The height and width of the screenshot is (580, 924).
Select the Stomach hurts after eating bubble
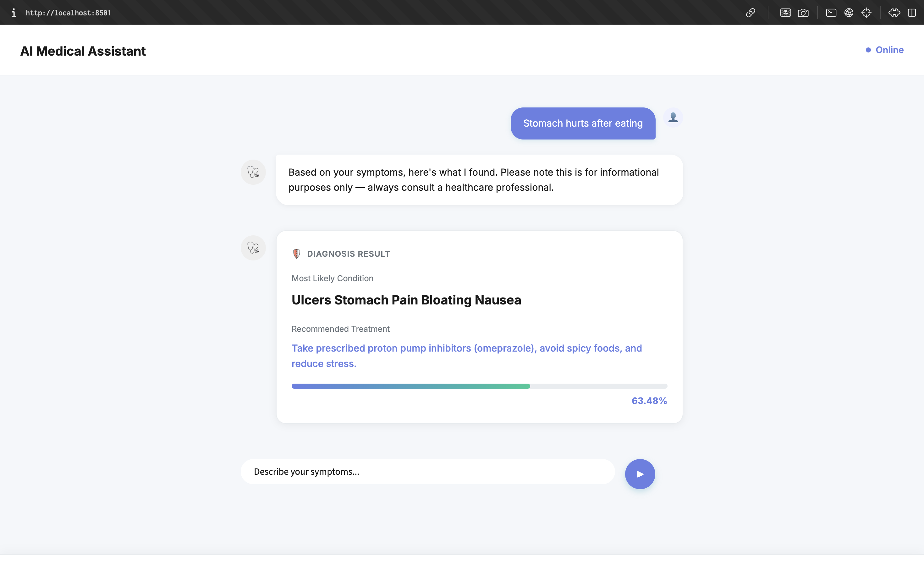tap(582, 123)
